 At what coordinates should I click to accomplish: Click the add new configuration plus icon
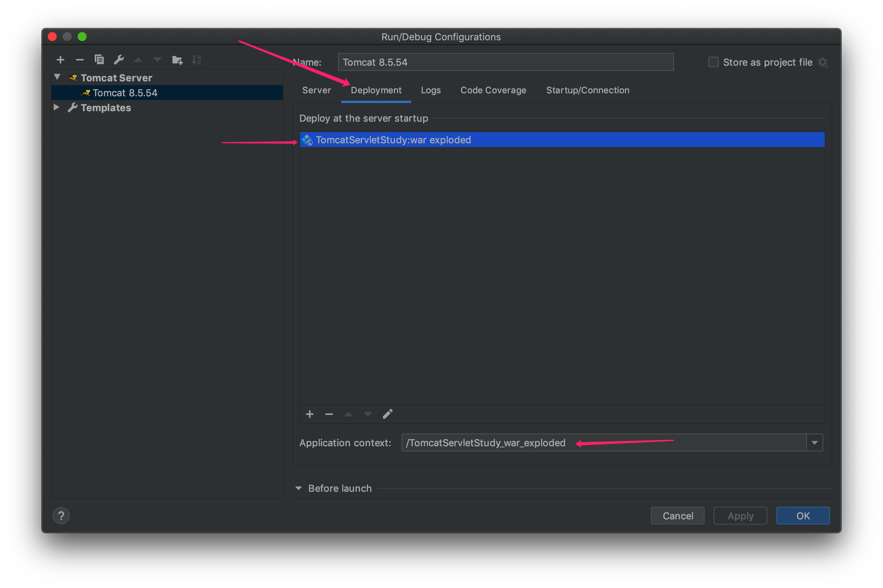(60, 60)
